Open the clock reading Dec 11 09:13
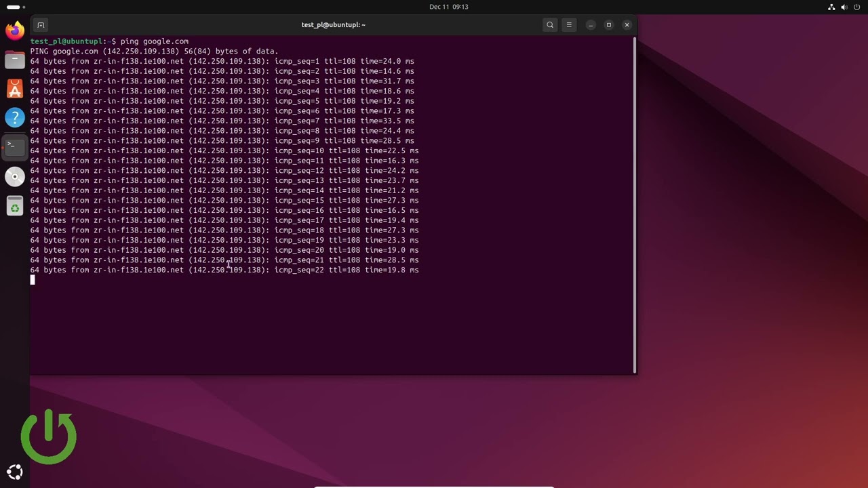Screen dimensions: 868x488 (x=449, y=7)
